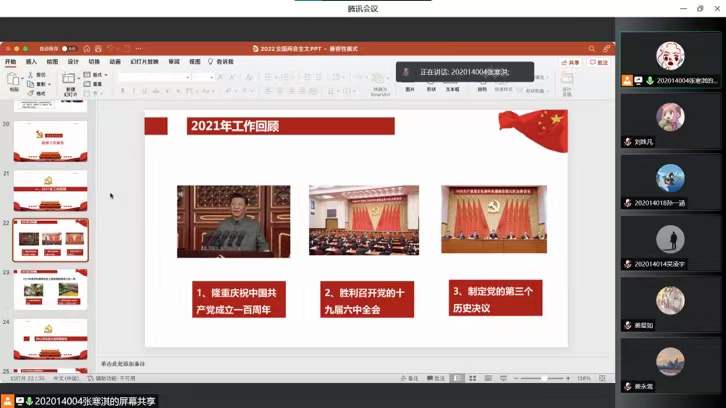Viewport: 726px width, 408px height.
Task: Toggle 批注 (Comments) in status bar
Action: click(436, 378)
